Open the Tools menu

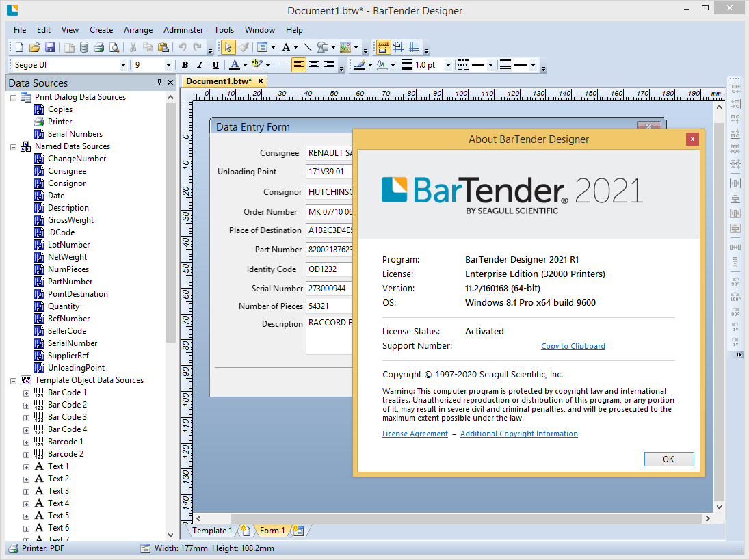point(224,30)
